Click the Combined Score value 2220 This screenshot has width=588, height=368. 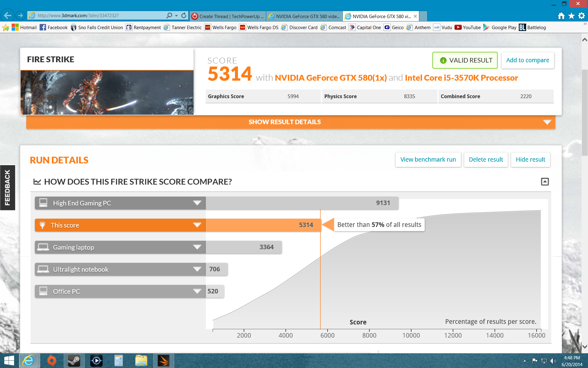(x=526, y=96)
